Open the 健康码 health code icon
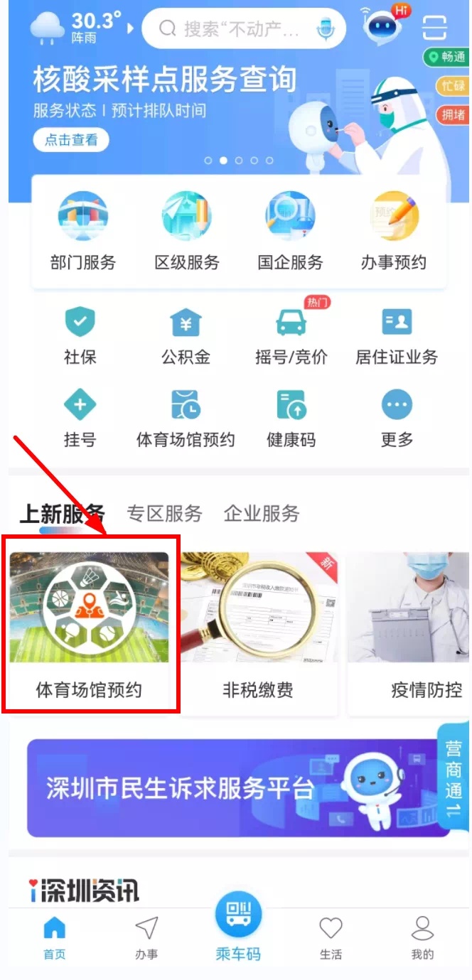This screenshot has height=980, width=472. pyautogui.click(x=291, y=406)
